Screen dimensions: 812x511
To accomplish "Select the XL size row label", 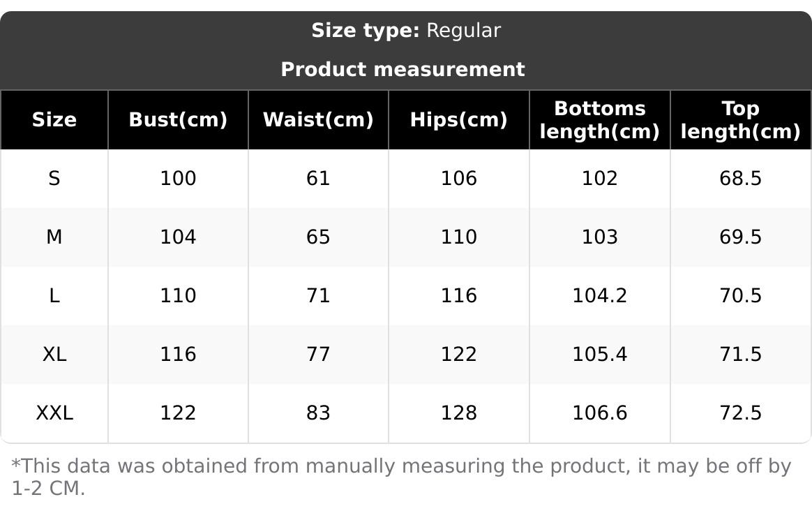I will (x=54, y=355).
